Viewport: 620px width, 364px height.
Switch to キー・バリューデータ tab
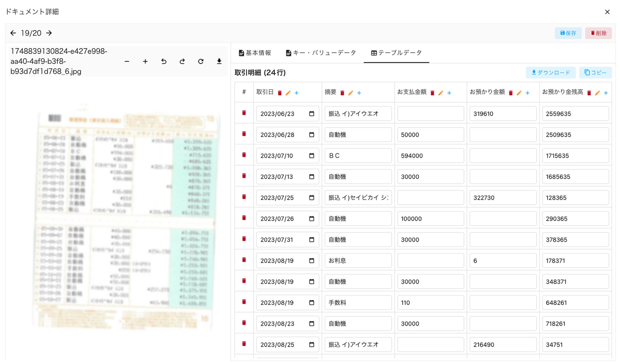[x=321, y=53]
